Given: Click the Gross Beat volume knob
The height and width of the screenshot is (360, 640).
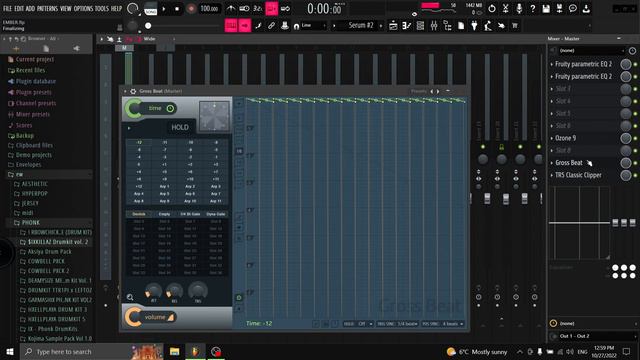Looking at the screenshot, I should click(133, 317).
